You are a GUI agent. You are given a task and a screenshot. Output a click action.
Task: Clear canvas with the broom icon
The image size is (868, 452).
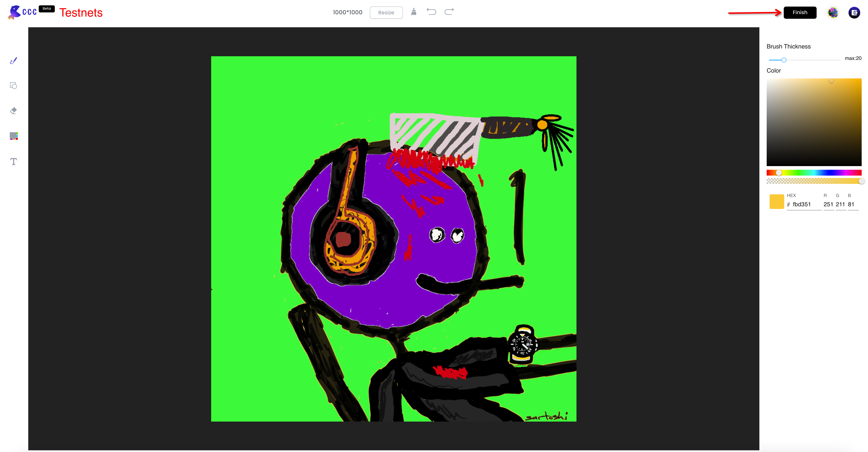point(414,12)
